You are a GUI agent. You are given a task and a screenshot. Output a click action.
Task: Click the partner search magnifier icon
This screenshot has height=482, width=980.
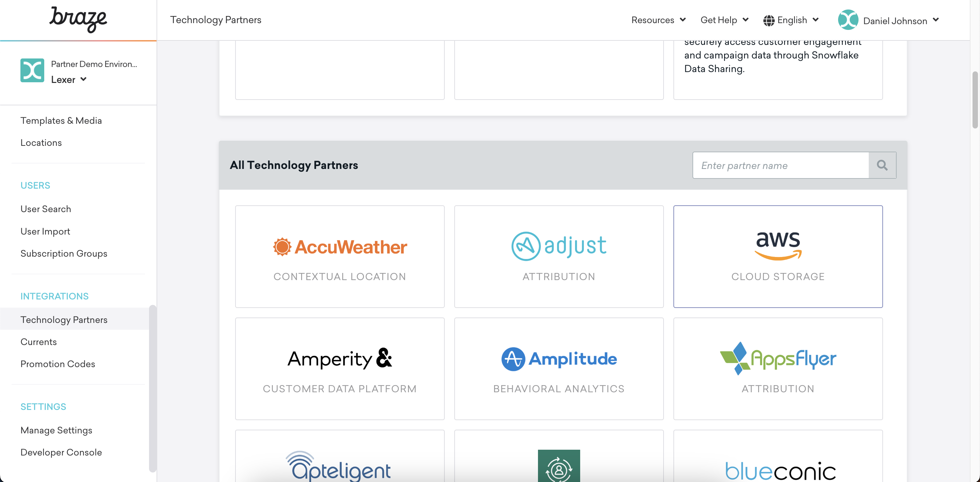coord(882,165)
